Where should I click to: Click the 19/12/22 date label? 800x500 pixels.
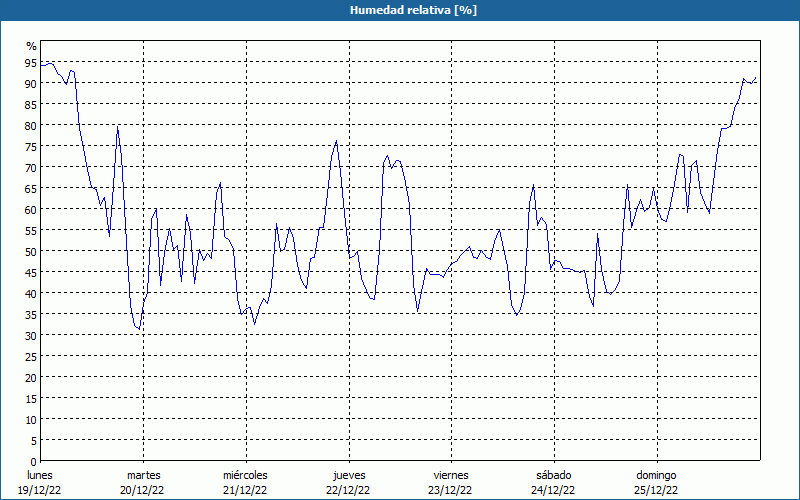coord(39,490)
